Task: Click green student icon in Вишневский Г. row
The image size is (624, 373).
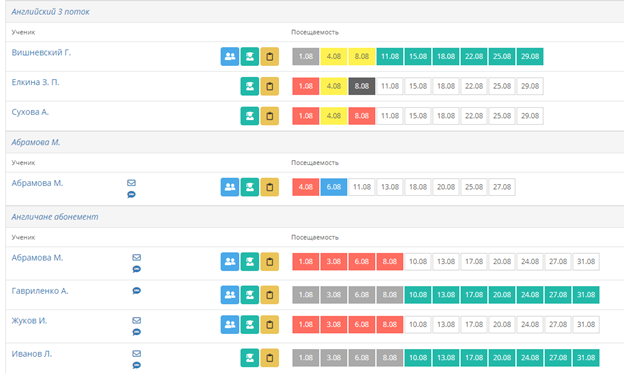Action: pyautogui.click(x=250, y=57)
